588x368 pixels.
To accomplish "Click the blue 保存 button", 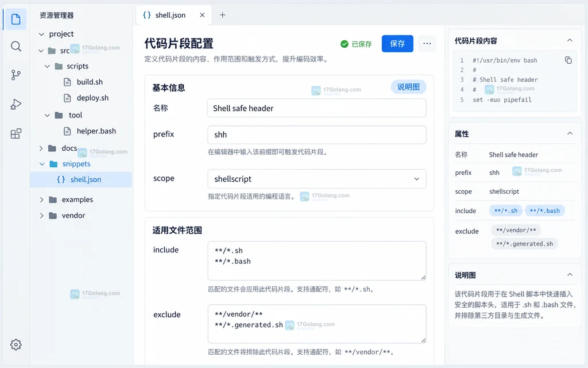I will tap(397, 44).
